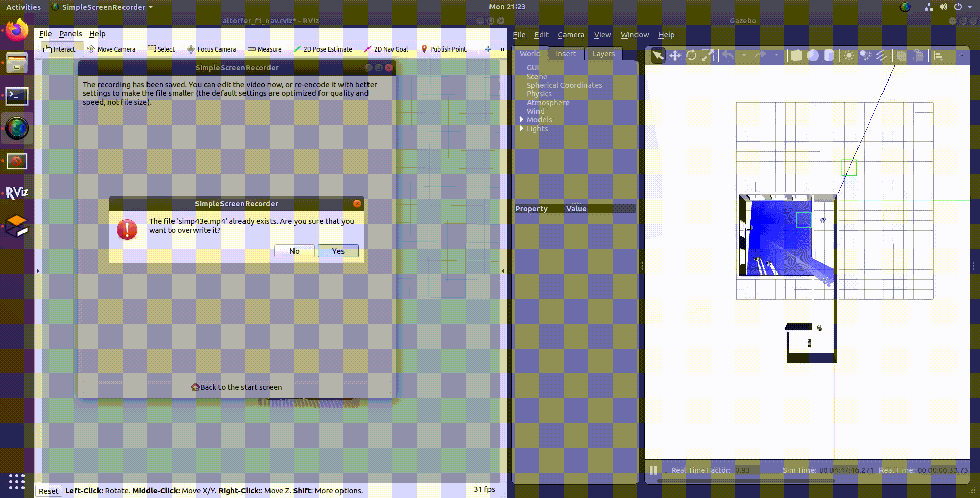
Task: Select RViz Publish Point tool
Action: 444,49
